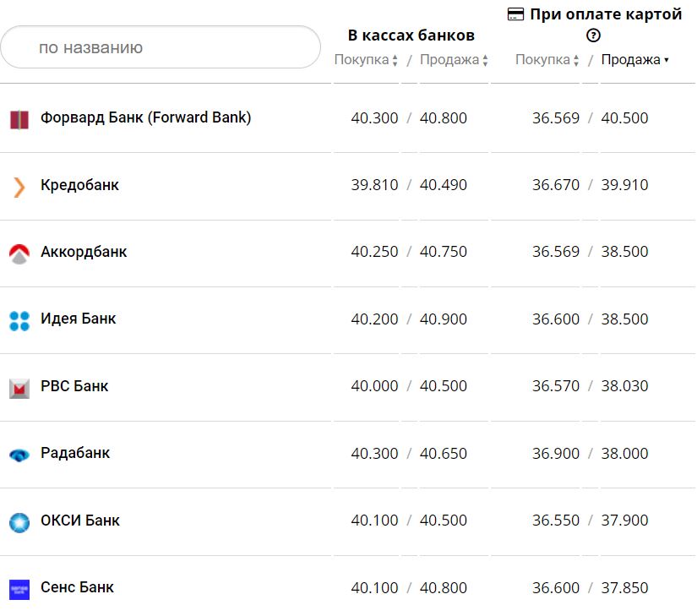Focus the 'по названию' search field
This screenshot has width=697, height=616.
[161, 47]
